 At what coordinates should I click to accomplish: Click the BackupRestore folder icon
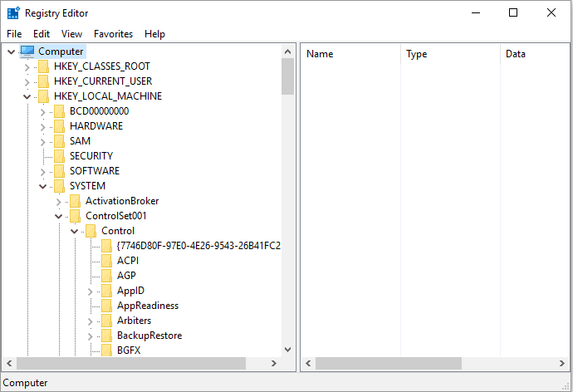106,336
